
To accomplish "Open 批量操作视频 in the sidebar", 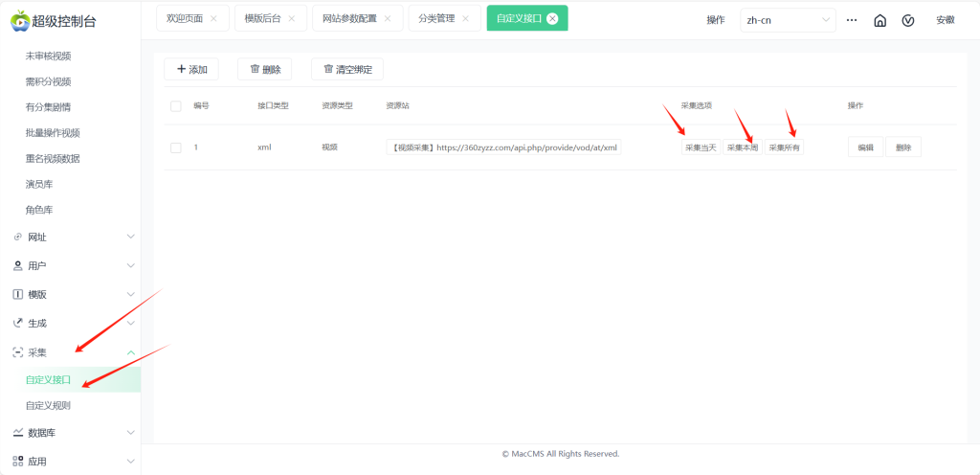I will 53,133.
